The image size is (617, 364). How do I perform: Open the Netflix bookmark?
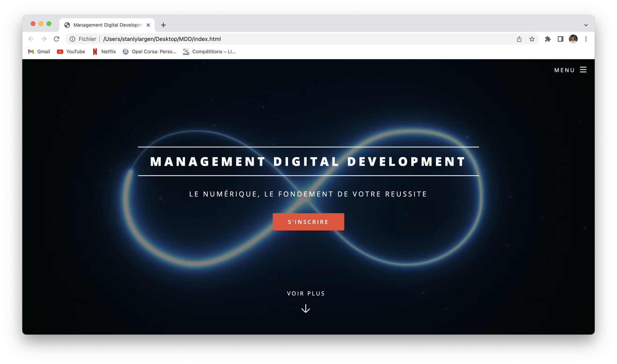pos(104,51)
